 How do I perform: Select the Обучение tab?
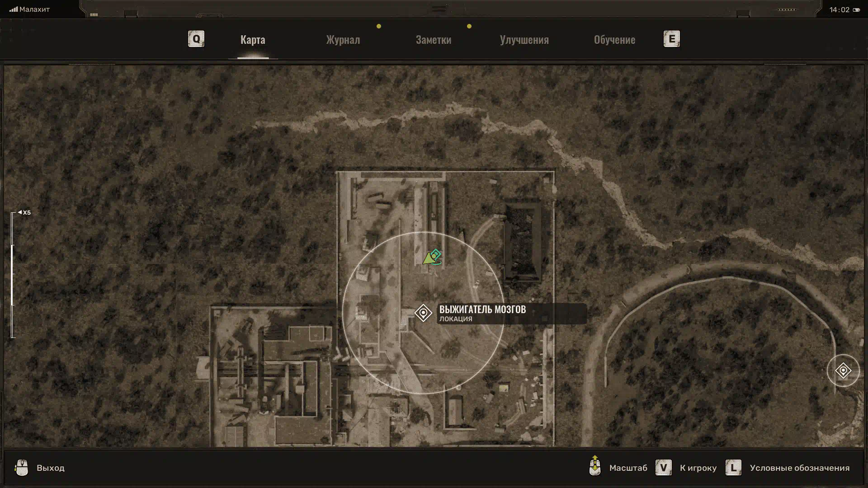614,40
